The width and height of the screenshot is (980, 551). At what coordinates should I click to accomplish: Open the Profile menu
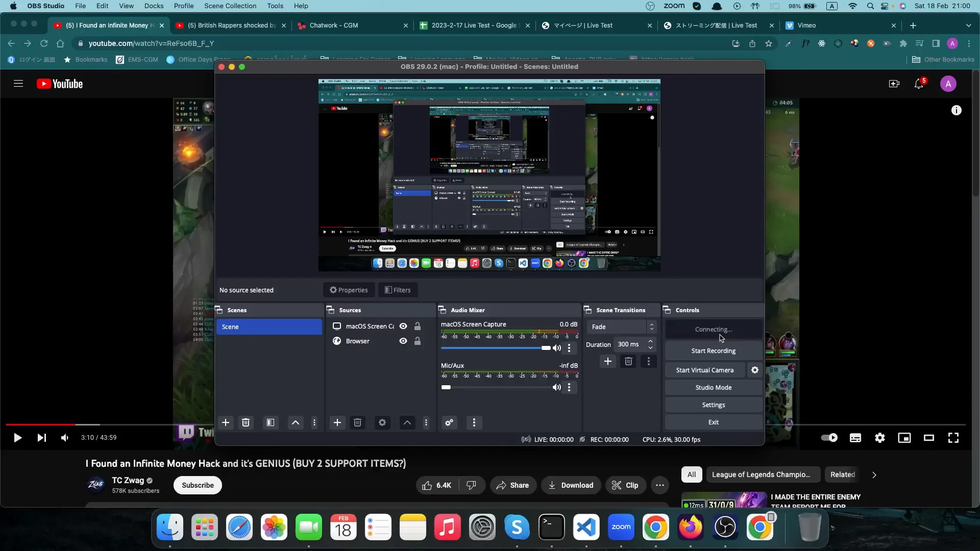pos(184,6)
